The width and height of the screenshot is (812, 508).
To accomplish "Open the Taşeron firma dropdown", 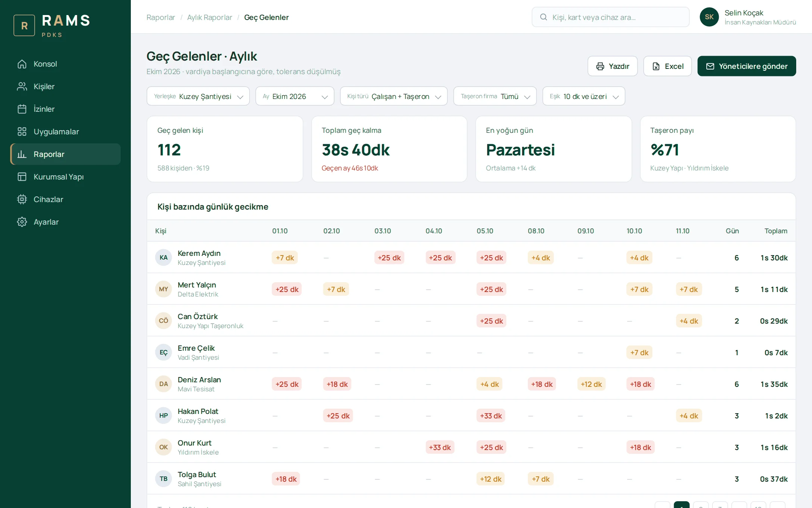I will 495,96.
